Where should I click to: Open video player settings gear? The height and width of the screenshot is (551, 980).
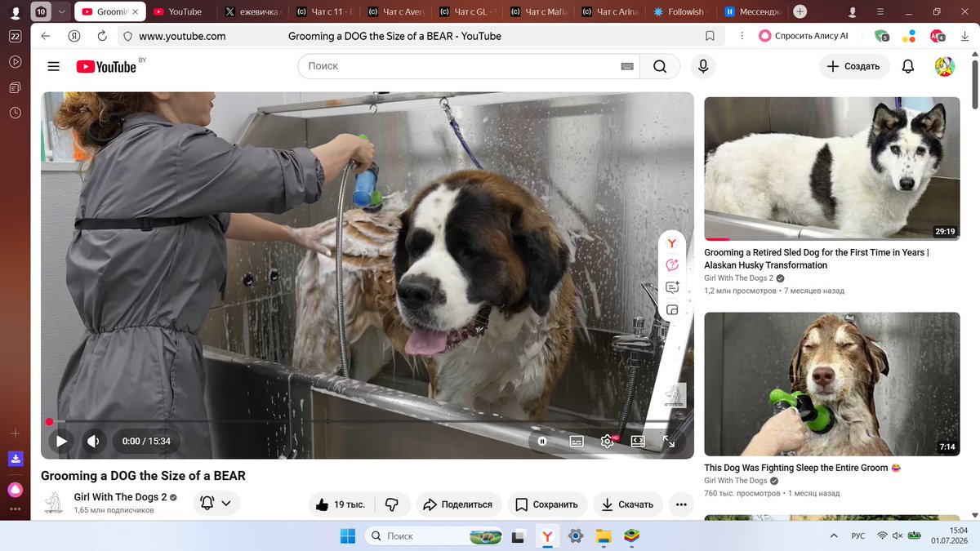(607, 441)
